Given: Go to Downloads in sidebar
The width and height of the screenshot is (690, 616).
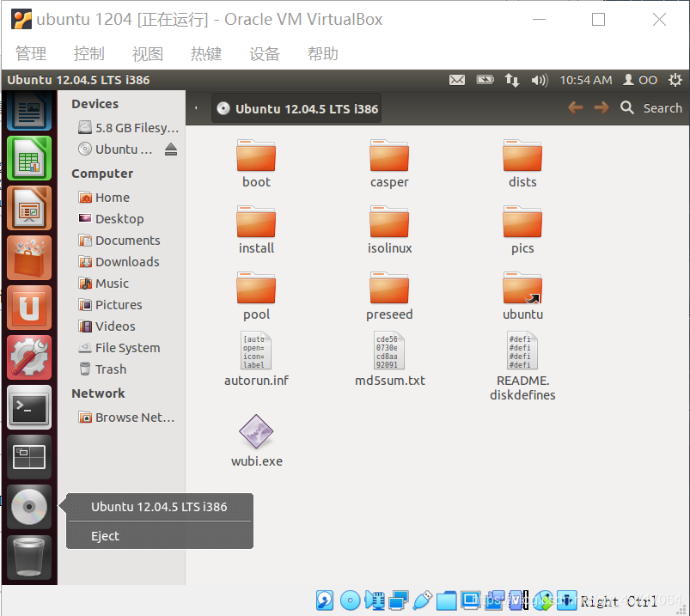Looking at the screenshot, I should pos(119,262).
